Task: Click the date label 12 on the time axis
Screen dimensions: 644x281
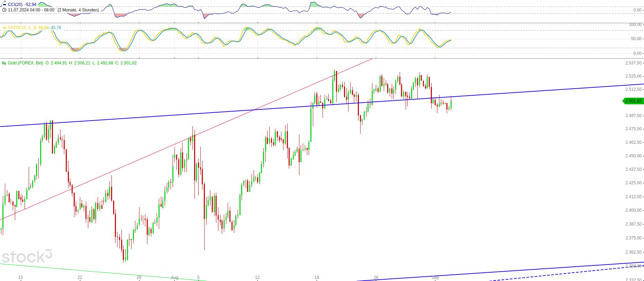Action: tap(257, 278)
